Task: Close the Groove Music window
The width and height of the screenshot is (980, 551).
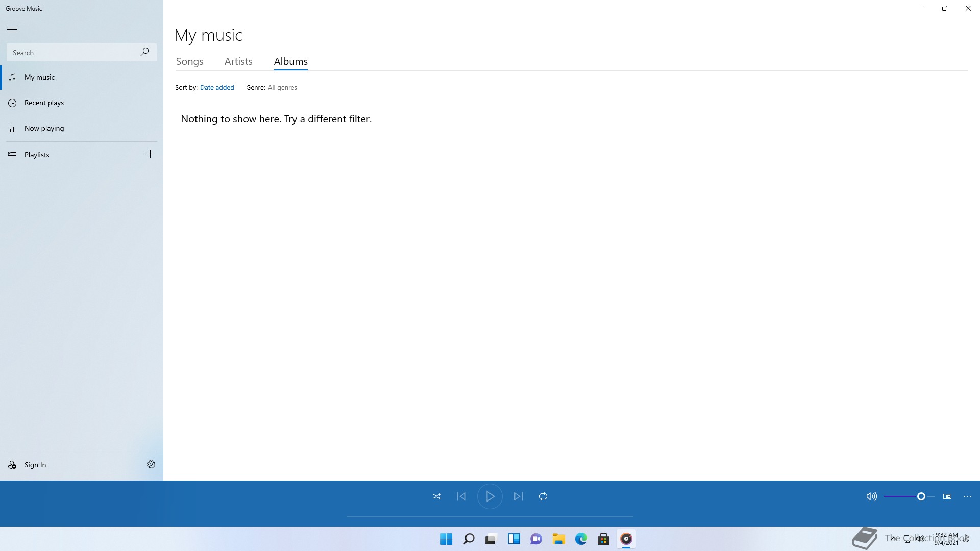Action: [x=968, y=8]
